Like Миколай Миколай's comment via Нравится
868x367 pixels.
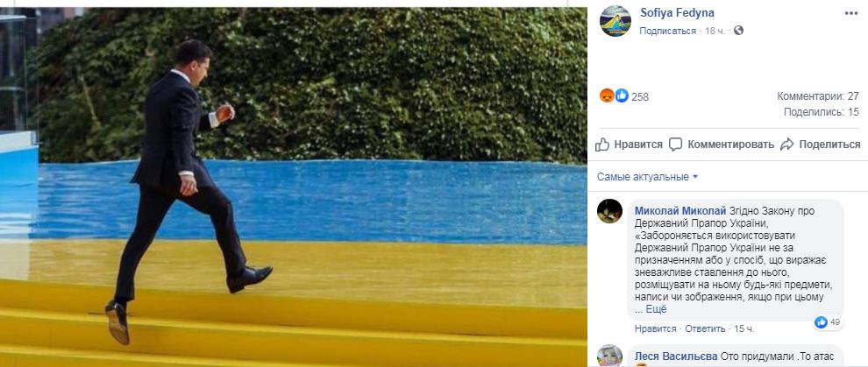[x=656, y=328]
